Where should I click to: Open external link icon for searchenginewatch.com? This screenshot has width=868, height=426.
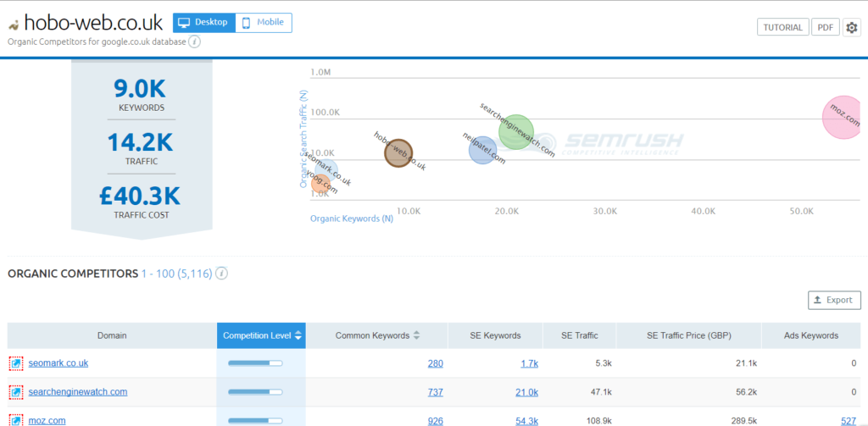coord(16,392)
